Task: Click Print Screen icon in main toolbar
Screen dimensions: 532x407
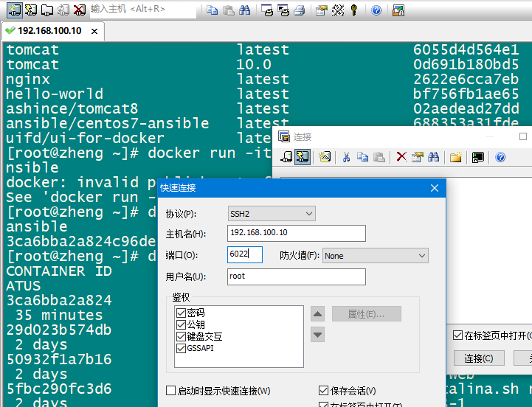Action: pos(267,10)
